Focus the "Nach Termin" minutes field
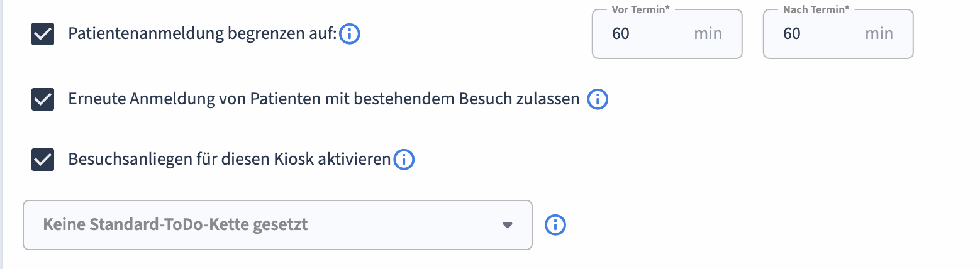 tap(824, 34)
